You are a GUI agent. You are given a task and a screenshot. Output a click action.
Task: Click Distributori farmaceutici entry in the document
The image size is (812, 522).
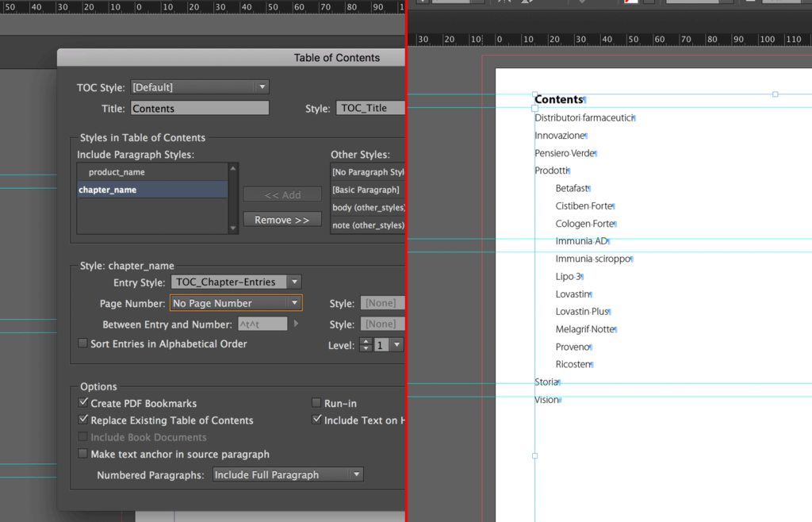584,118
